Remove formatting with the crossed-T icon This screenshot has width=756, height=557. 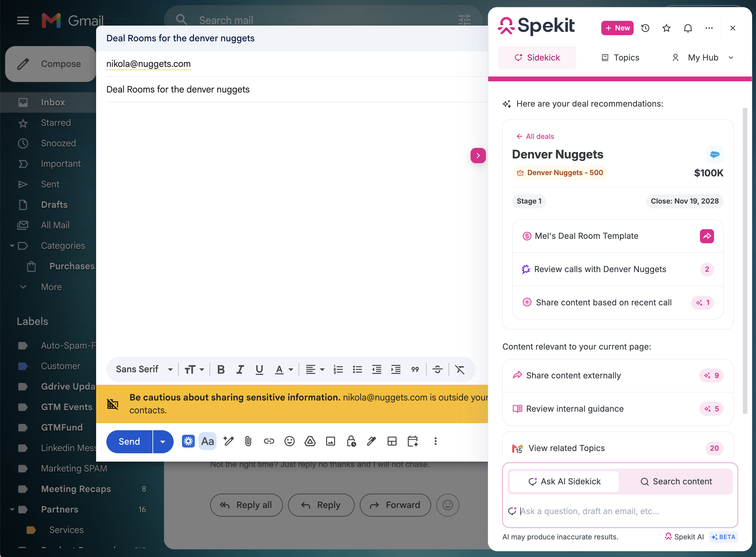pyautogui.click(x=460, y=369)
